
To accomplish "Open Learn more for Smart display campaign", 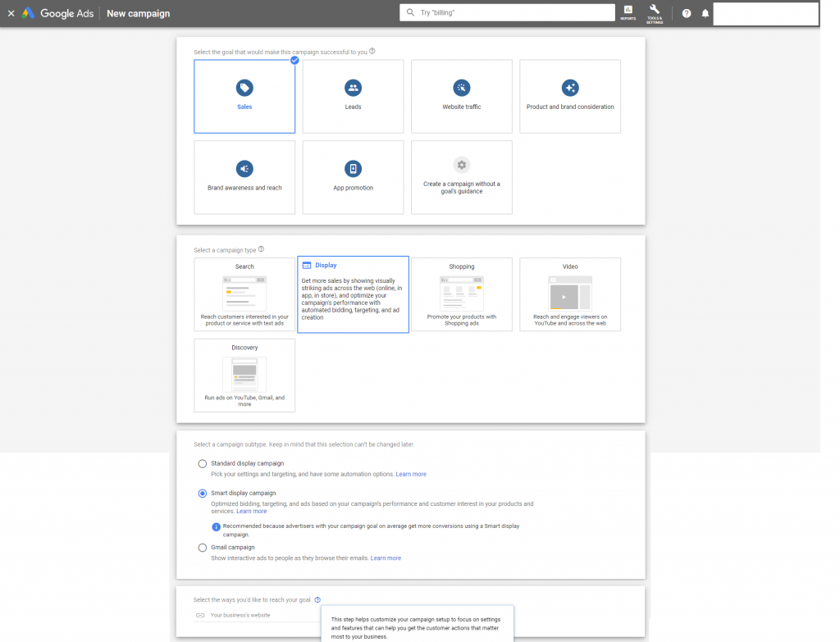I will 252,511.
